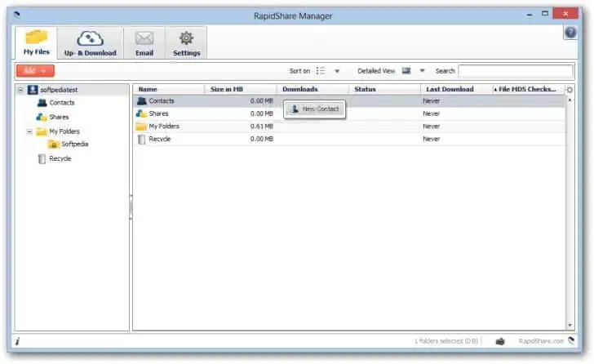Click the camera icon in status bar
Image resolution: width=594 pixels, height=364 pixels.
click(x=500, y=342)
